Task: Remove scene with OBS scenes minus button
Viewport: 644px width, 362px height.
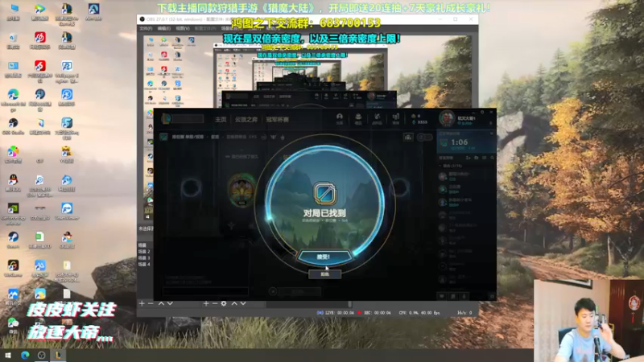Action: [151, 303]
